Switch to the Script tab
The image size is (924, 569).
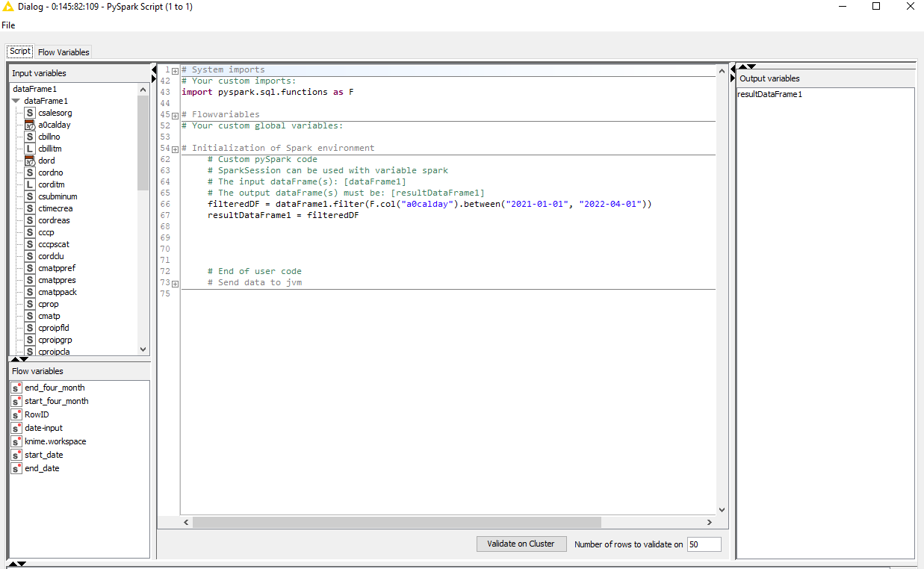click(20, 52)
